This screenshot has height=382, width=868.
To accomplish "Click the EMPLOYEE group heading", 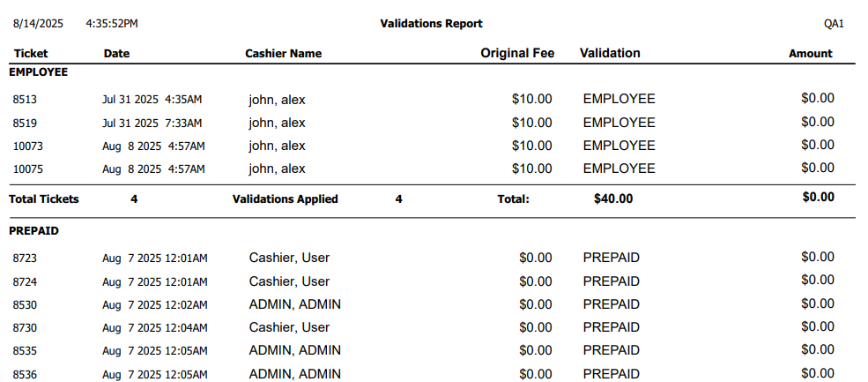I will (39, 71).
